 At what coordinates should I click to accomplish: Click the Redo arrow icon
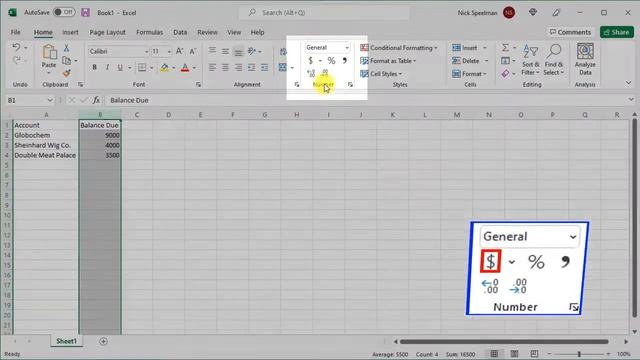[16, 60]
